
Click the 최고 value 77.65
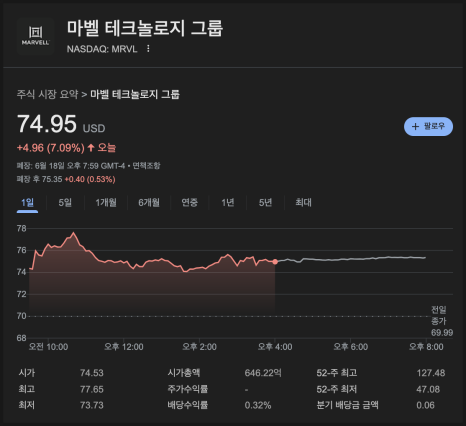pos(92,389)
